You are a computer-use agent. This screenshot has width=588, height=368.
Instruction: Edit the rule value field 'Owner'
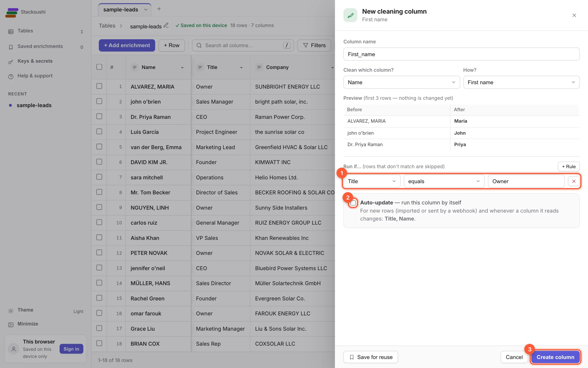coord(526,181)
